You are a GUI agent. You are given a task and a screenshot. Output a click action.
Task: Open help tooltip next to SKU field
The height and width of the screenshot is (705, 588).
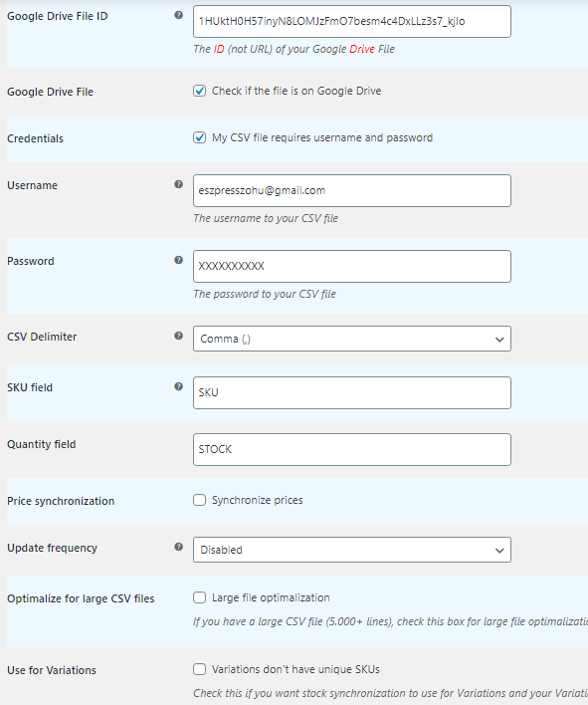click(178, 386)
